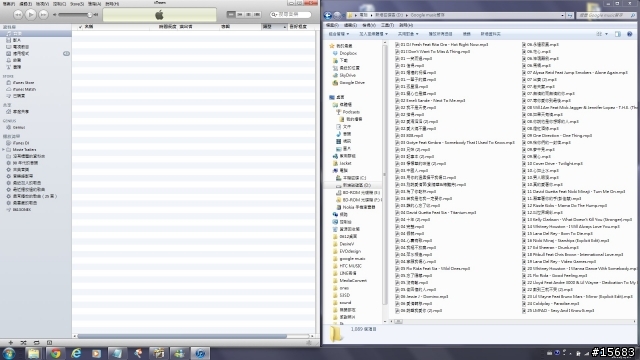Toggle repeat at iTunes bottom bar

pos(36,342)
